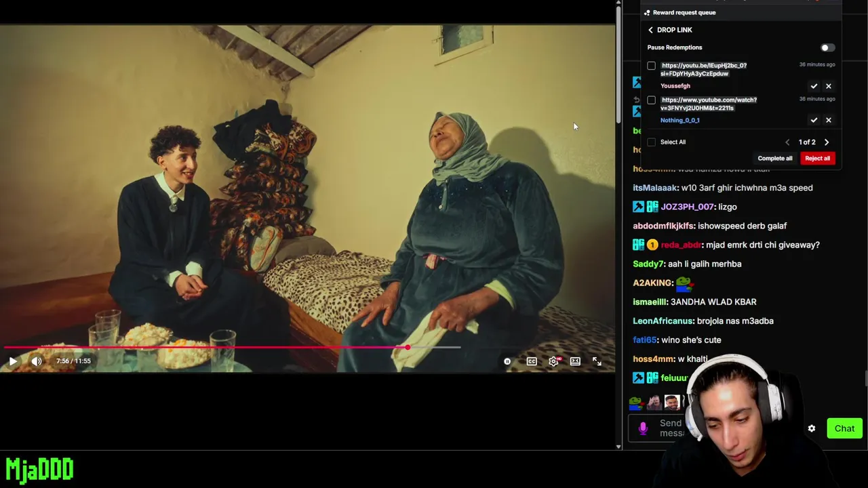Image resolution: width=868 pixels, height=488 pixels.
Task: Click Complete all button
Action: (x=775, y=159)
